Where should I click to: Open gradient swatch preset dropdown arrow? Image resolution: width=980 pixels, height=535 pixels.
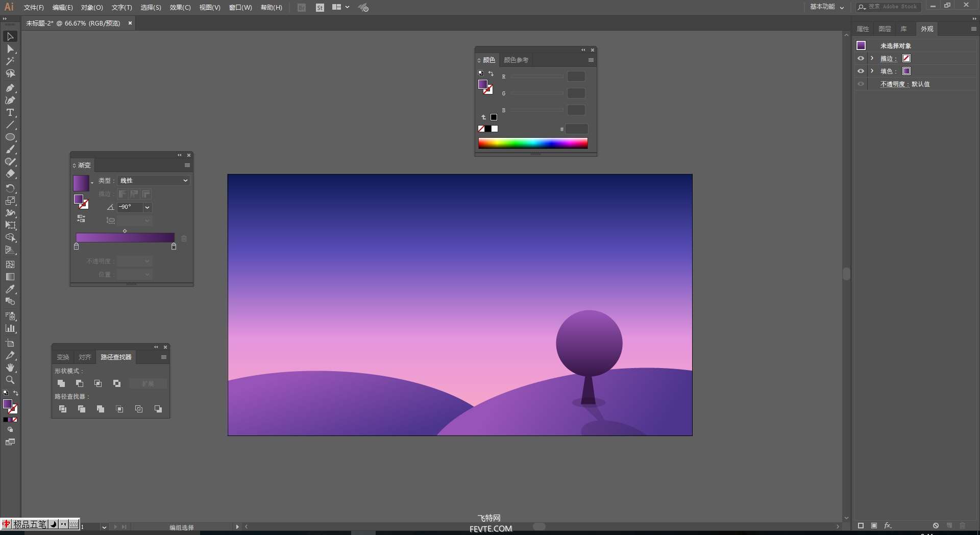92,183
